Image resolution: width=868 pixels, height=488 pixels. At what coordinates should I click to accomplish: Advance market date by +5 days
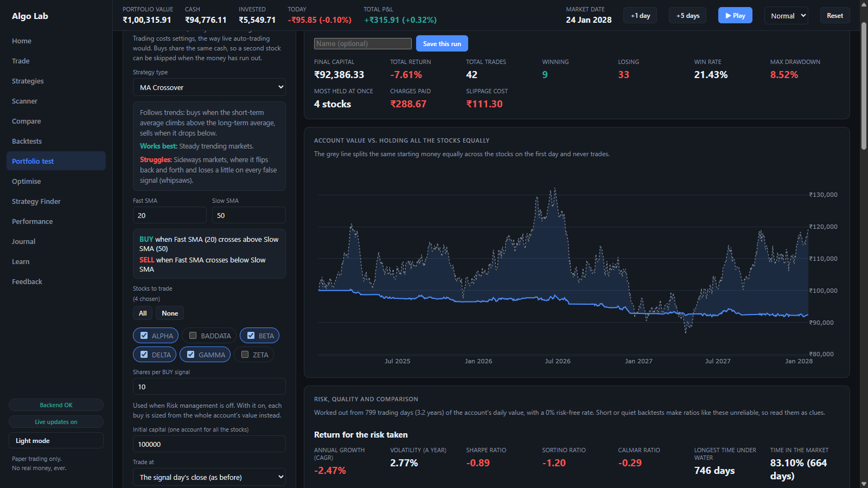[x=688, y=16]
